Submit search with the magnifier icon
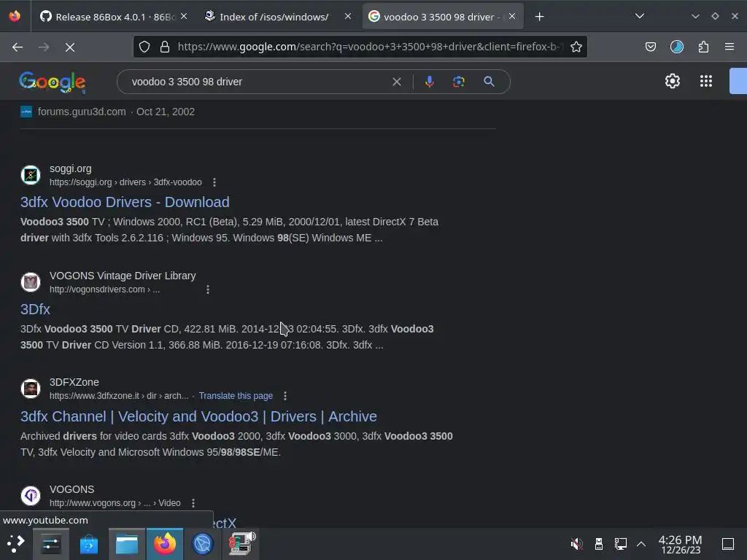The image size is (747, 560). click(x=489, y=82)
